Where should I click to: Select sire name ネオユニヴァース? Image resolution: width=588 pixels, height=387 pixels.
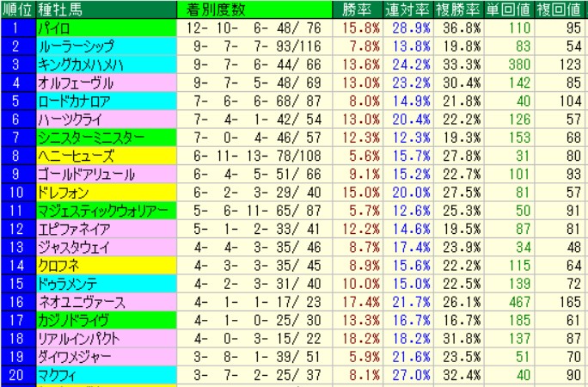click(x=82, y=302)
